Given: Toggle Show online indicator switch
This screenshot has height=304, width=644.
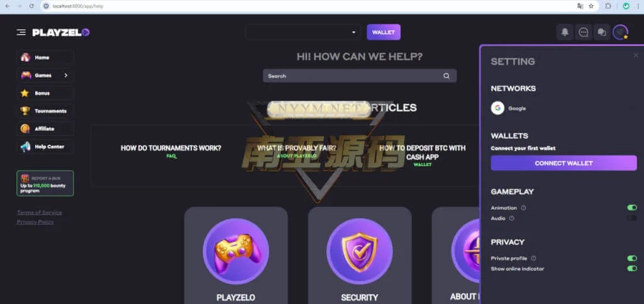Looking at the screenshot, I should [x=631, y=269].
